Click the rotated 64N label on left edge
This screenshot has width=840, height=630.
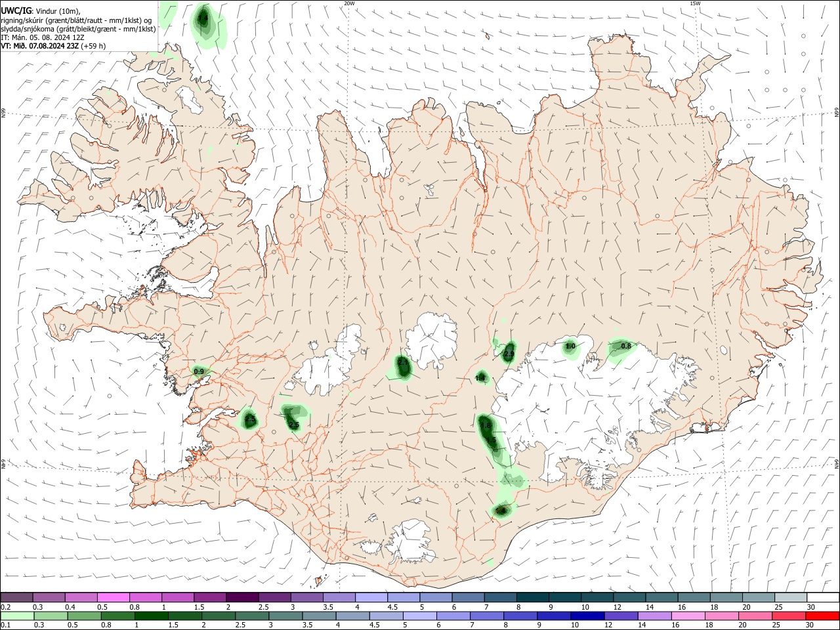pos(3,463)
